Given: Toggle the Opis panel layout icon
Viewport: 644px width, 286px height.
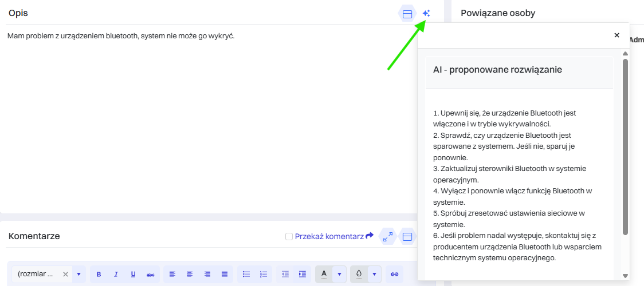Looking at the screenshot, I should 407,14.
